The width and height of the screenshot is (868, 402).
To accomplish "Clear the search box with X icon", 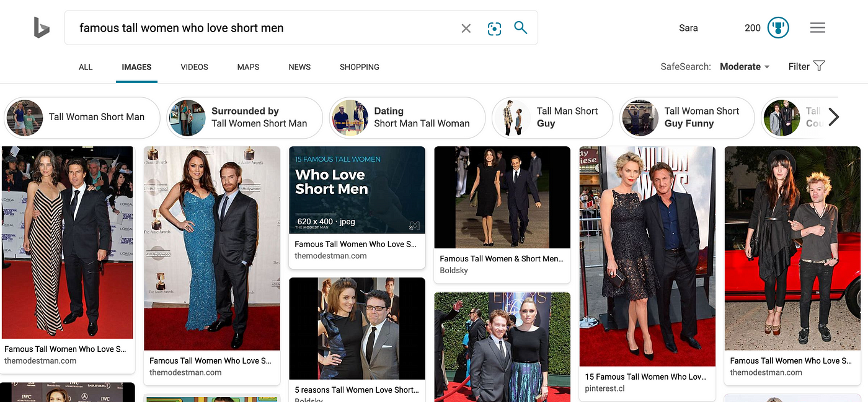I will [x=466, y=28].
